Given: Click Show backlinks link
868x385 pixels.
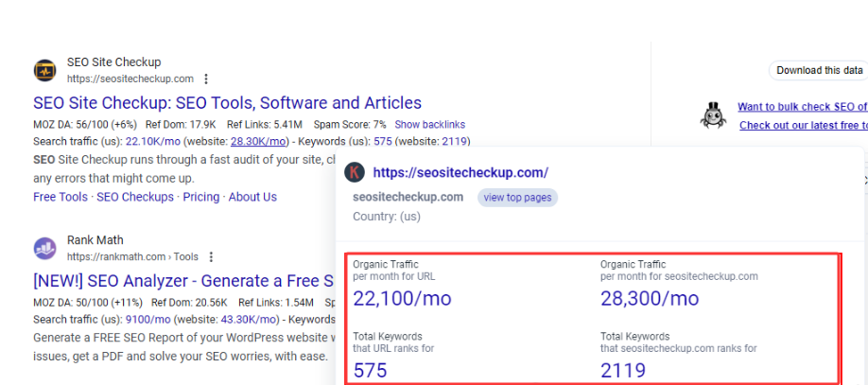Looking at the screenshot, I should tap(429, 125).
